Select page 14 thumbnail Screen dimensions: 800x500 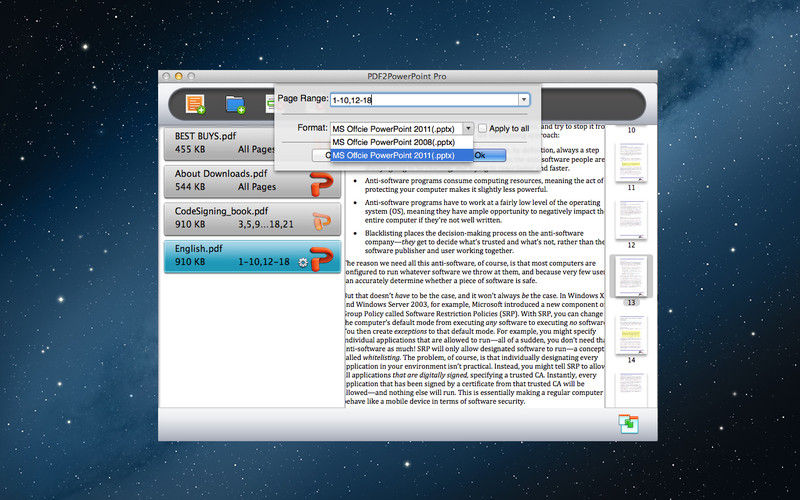tap(631, 335)
